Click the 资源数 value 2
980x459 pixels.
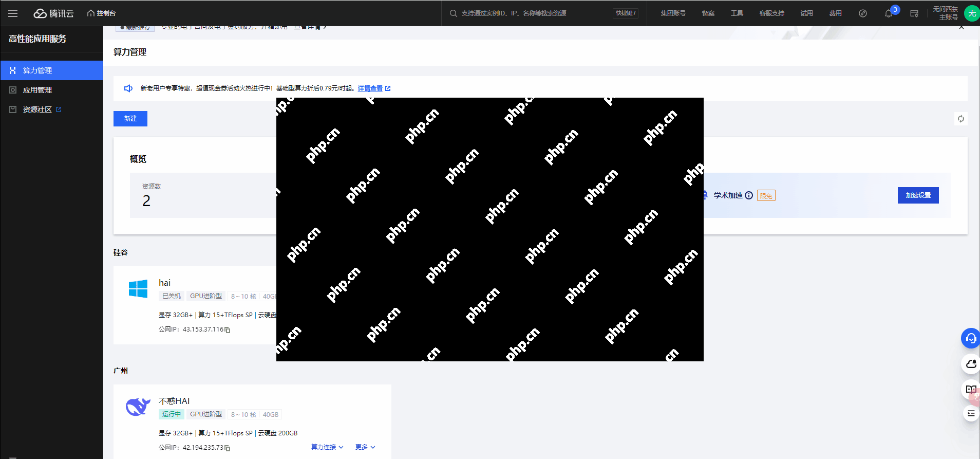click(146, 201)
